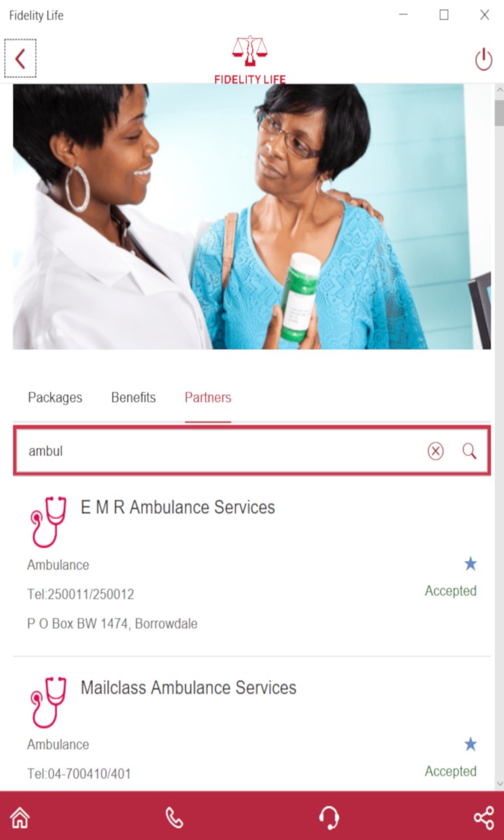Clear the search text with the X icon

(x=436, y=451)
